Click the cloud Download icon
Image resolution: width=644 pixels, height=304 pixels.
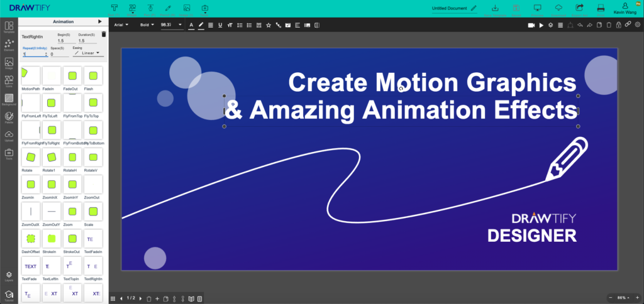coord(558,9)
